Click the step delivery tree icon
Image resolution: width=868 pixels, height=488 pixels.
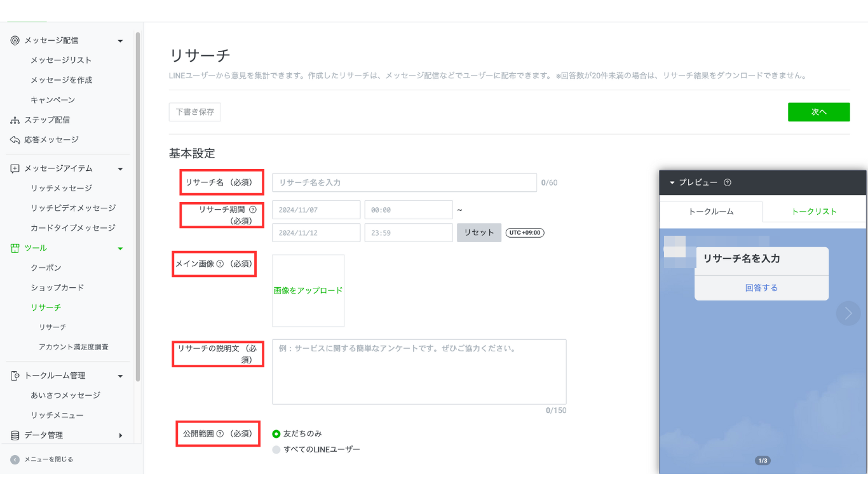(15, 120)
